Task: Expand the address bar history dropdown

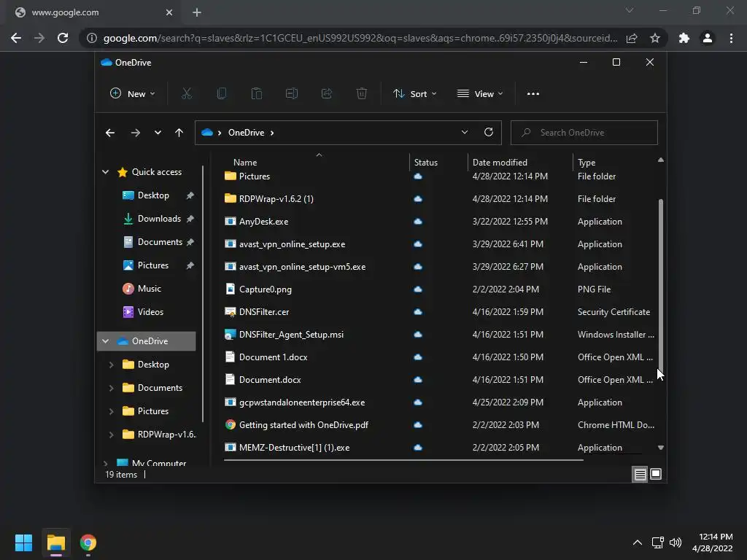Action: (x=465, y=132)
